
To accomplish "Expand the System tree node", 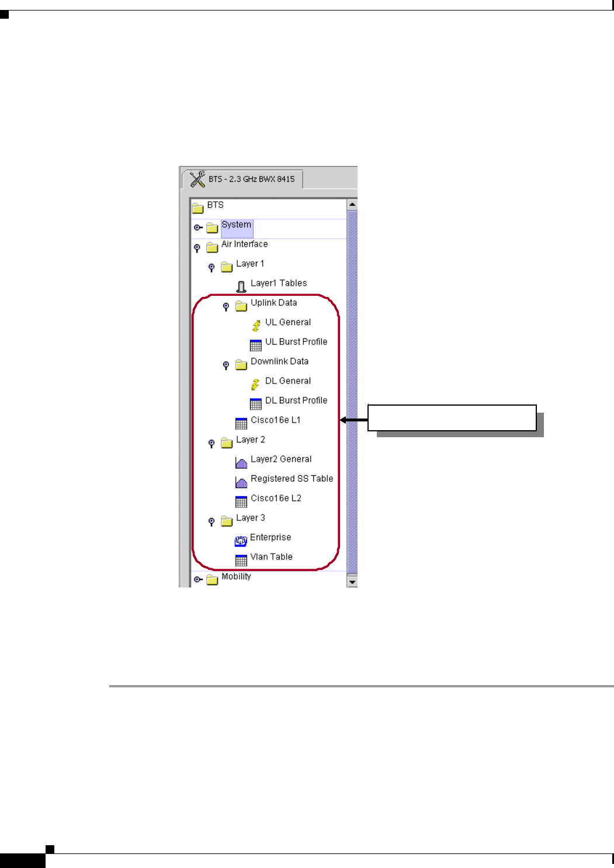I will (198, 227).
